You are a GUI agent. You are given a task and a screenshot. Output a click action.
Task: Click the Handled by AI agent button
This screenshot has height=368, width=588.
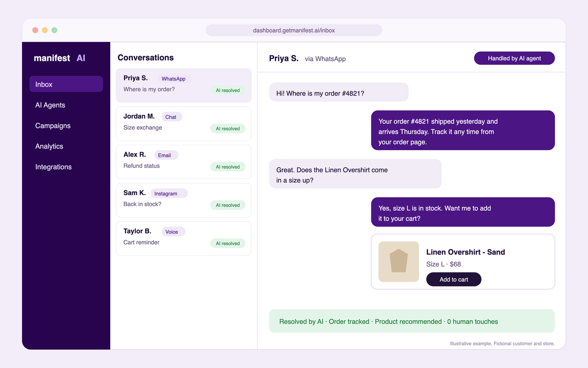click(514, 58)
